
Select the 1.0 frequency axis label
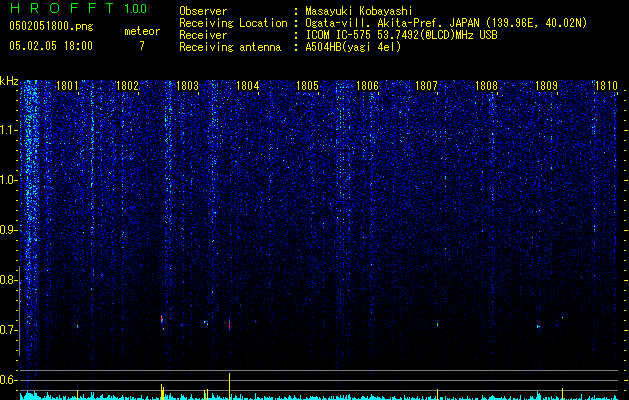pyautogui.click(x=9, y=180)
